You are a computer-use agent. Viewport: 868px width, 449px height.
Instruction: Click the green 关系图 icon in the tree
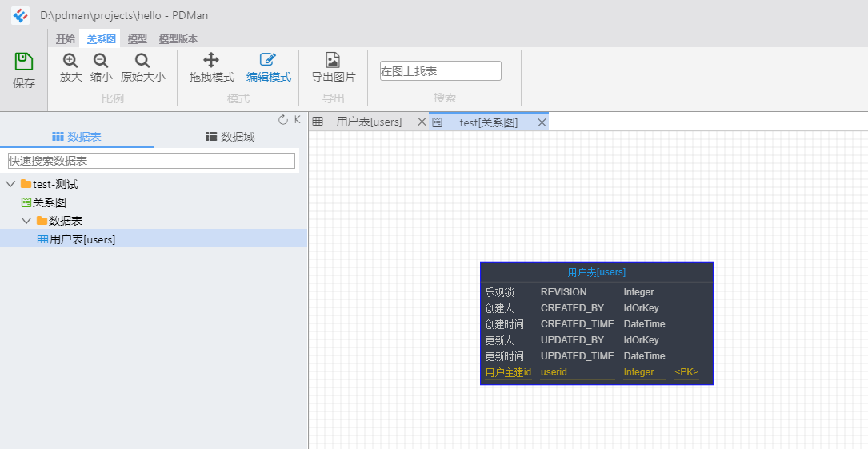pyautogui.click(x=26, y=202)
